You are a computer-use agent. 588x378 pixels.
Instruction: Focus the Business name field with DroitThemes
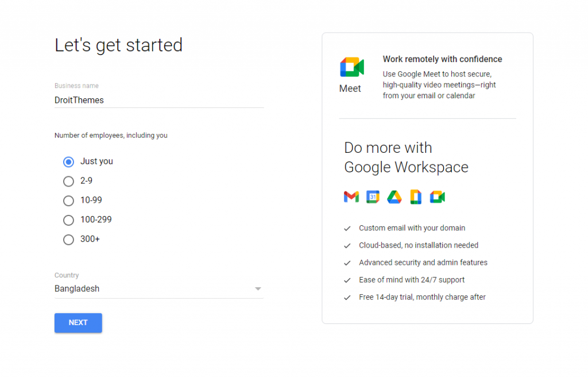pyautogui.click(x=159, y=100)
